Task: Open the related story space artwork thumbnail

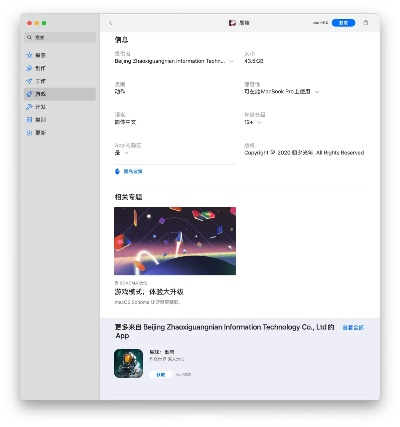Action: [175, 241]
